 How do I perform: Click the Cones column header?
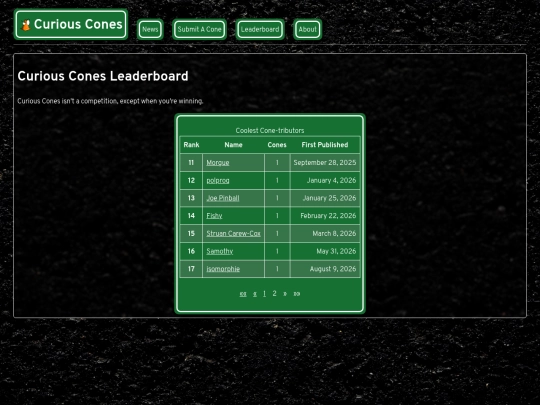277,145
